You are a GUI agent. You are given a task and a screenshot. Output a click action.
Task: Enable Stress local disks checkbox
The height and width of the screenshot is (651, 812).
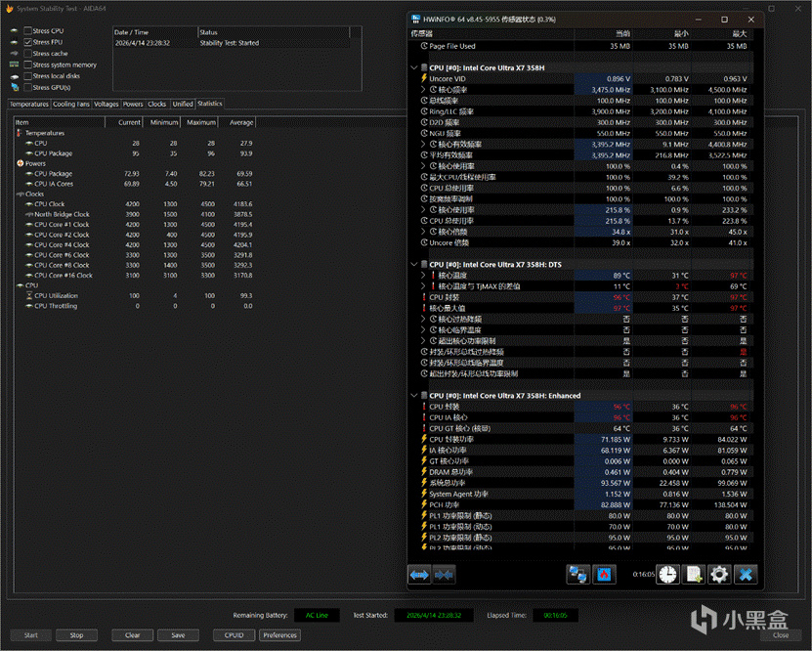pos(28,76)
